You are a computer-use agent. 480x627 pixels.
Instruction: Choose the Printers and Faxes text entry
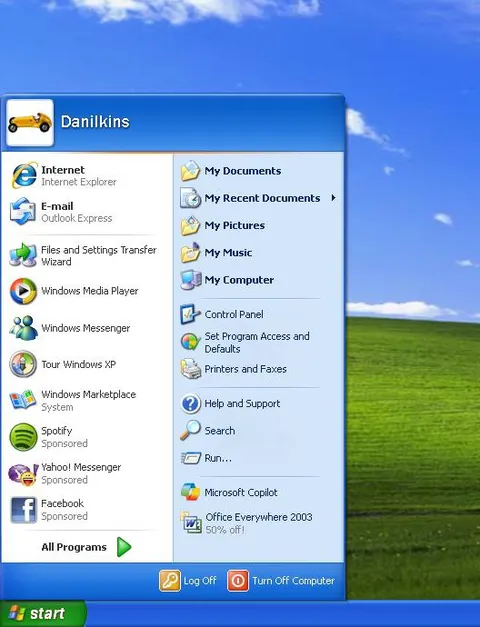(246, 369)
